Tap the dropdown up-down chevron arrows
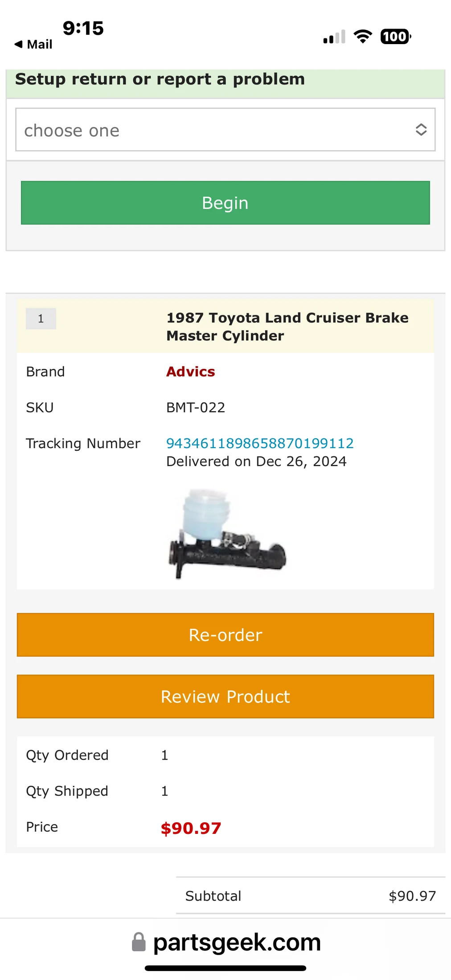This screenshot has width=451, height=980. coord(421,130)
